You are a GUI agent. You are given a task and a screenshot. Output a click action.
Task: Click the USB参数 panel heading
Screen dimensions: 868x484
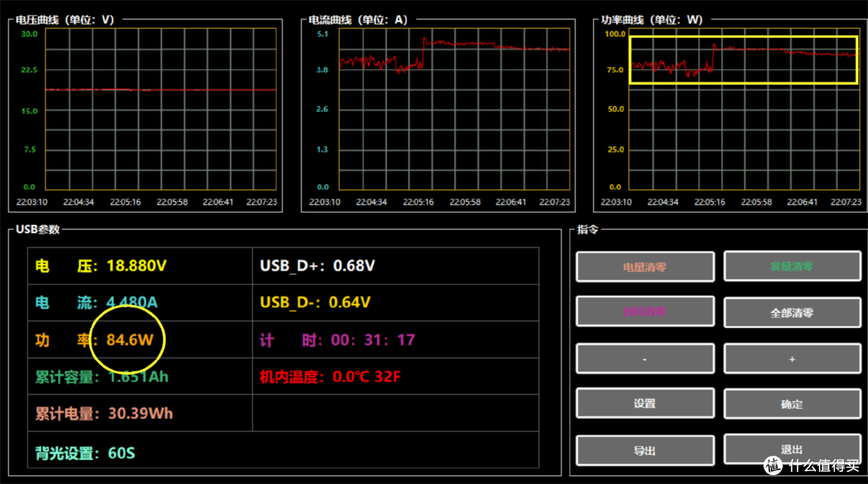[x=38, y=229]
